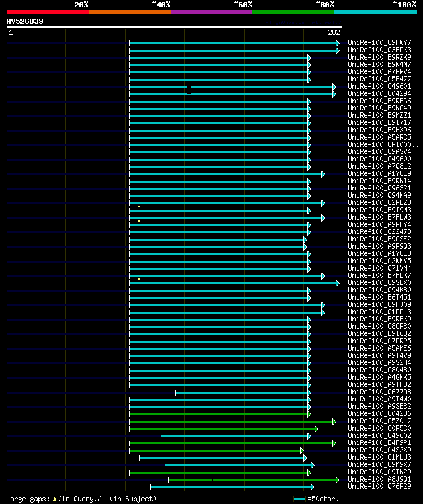Click the orange ~40% identity color band
The width and height of the screenshot is (423, 504).
click(x=130, y=12)
